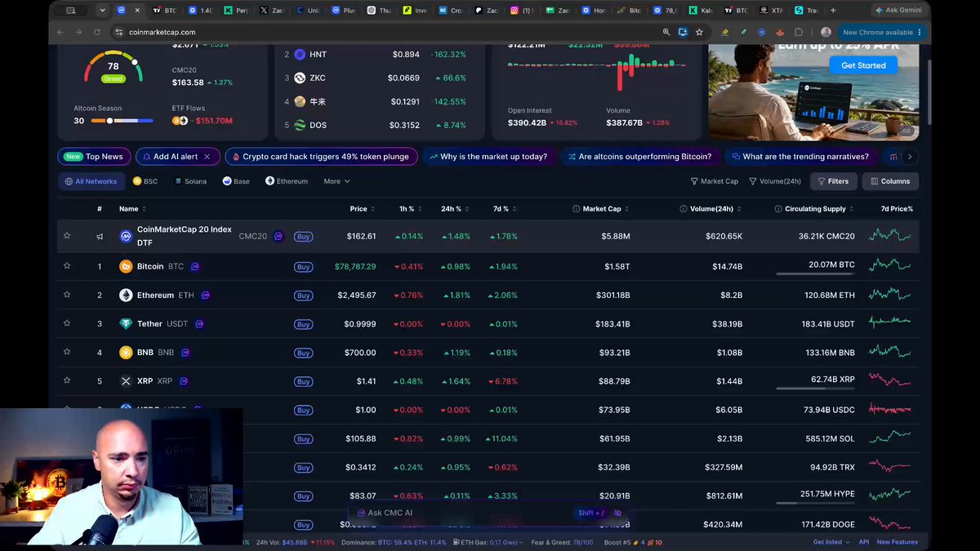Add BNB to watchlist with its star

click(67, 353)
